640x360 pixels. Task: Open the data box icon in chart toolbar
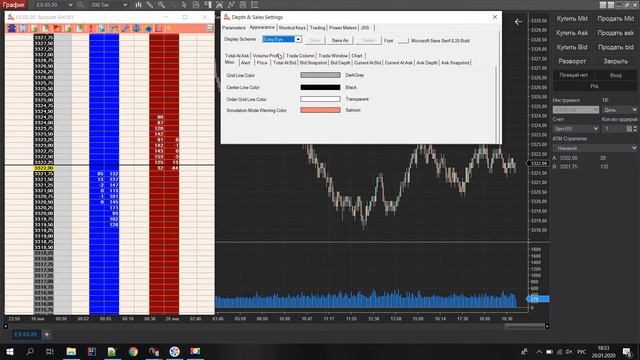196,5
